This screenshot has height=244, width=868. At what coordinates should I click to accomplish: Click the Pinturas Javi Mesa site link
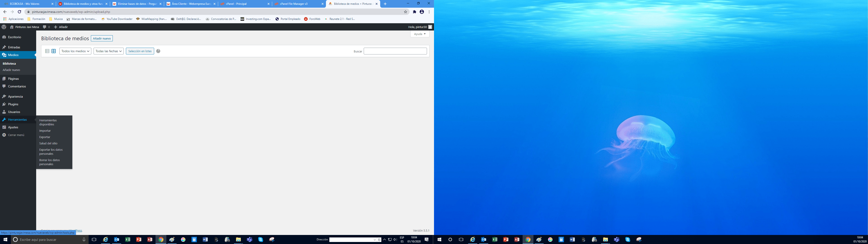pos(25,27)
